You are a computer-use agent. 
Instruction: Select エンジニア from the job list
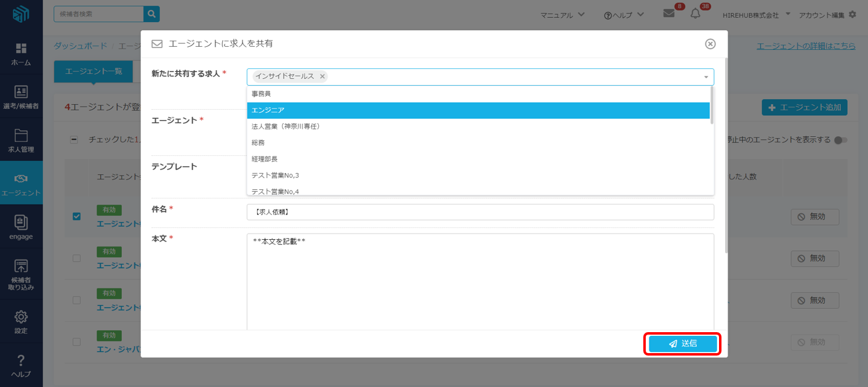pyautogui.click(x=478, y=110)
